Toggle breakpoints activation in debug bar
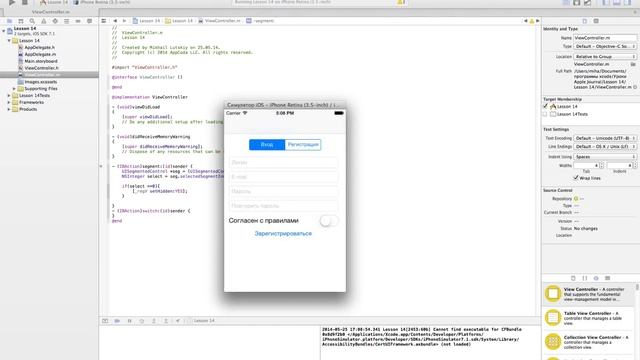 117,321
